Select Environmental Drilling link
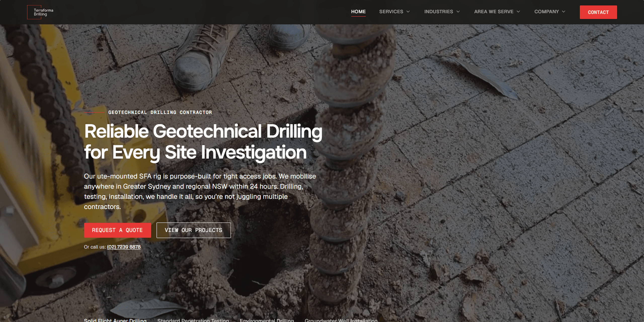The width and height of the screenshot is (644, 322). (x=267, y=320)
